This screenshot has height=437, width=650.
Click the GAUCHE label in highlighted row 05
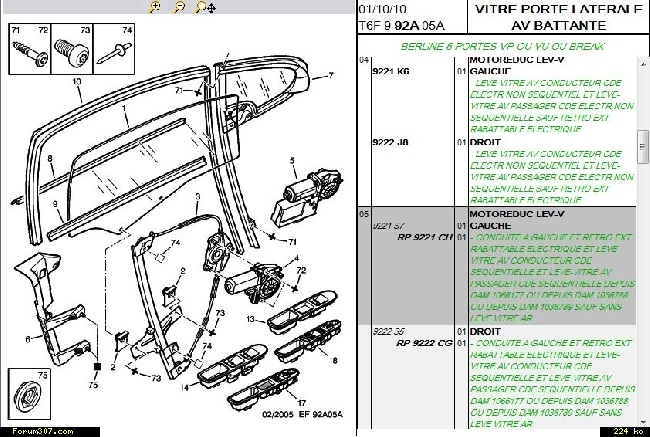tap(490, 226)
